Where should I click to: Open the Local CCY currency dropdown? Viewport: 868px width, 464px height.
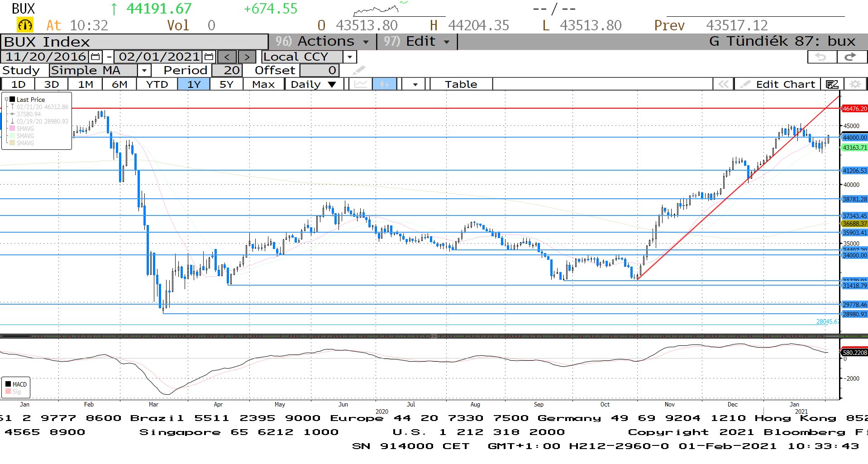coord(350,57)
